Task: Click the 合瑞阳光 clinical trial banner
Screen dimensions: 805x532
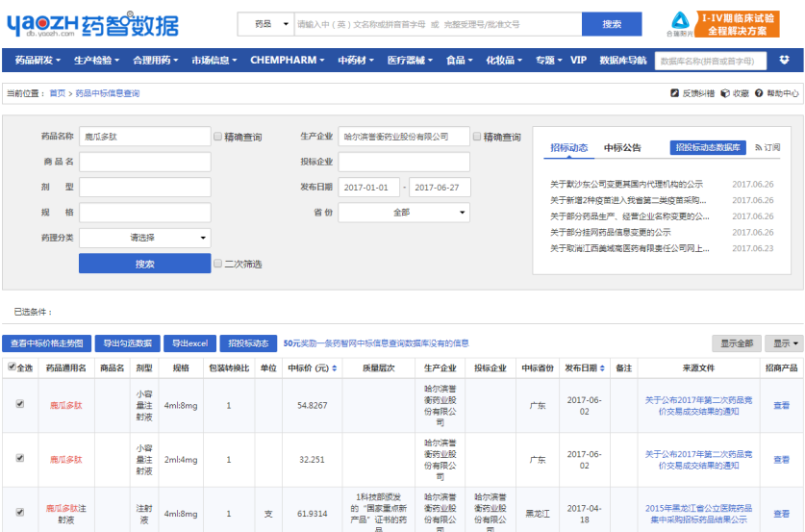Action: (723, 24)
